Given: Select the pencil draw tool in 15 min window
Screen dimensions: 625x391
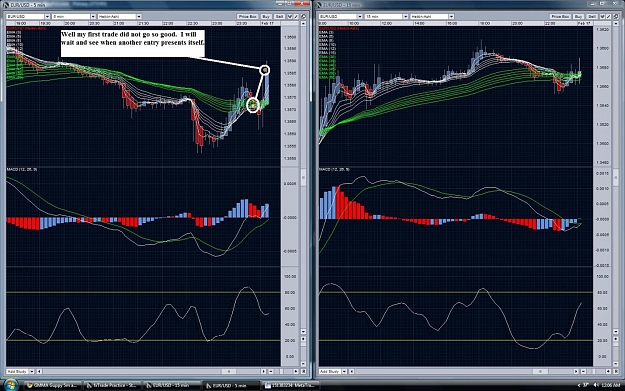Looking at the screenshot, I should [x=609, y=17].
